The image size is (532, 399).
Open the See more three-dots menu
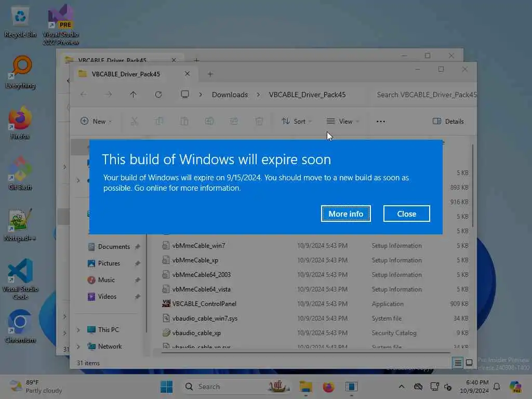(x=381, y=121)
